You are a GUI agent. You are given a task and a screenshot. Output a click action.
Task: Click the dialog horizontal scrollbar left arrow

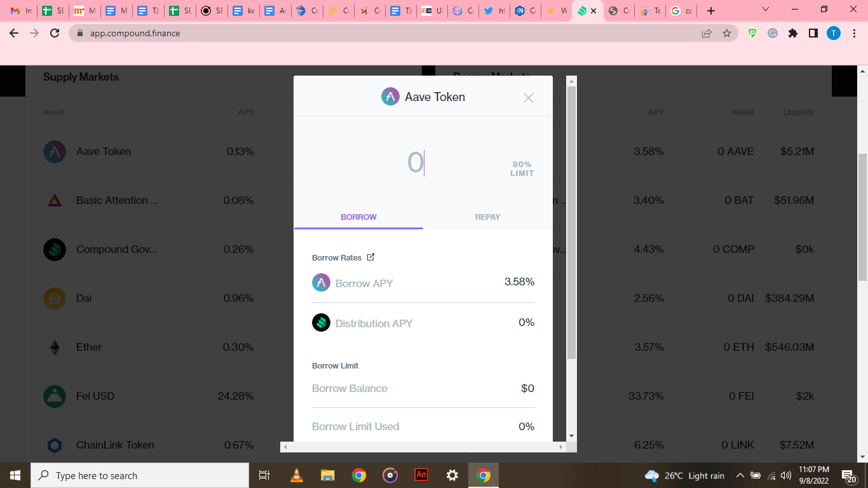[285, 447]
